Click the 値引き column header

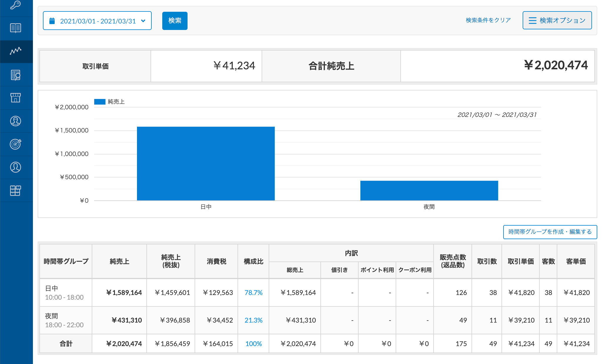tap(340, 270)
